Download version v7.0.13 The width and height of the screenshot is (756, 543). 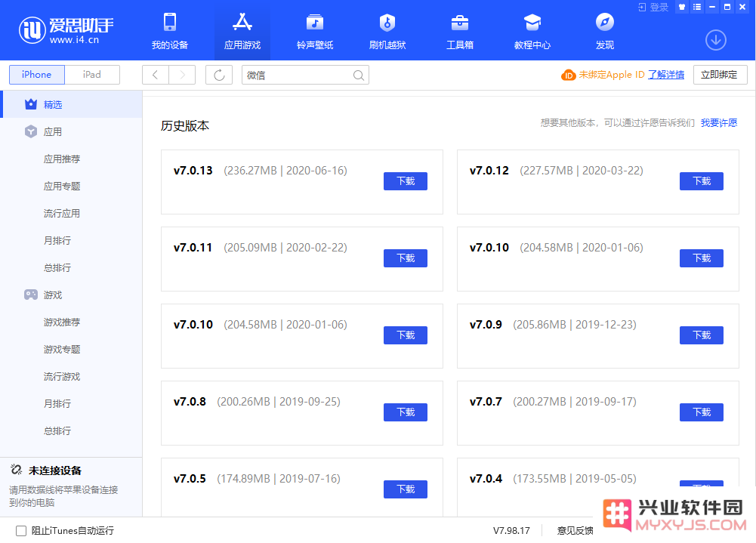406,180
